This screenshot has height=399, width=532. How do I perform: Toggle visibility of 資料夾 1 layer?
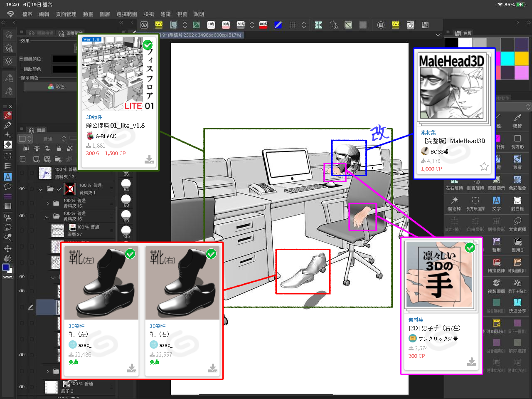click(x=22, y=189)
